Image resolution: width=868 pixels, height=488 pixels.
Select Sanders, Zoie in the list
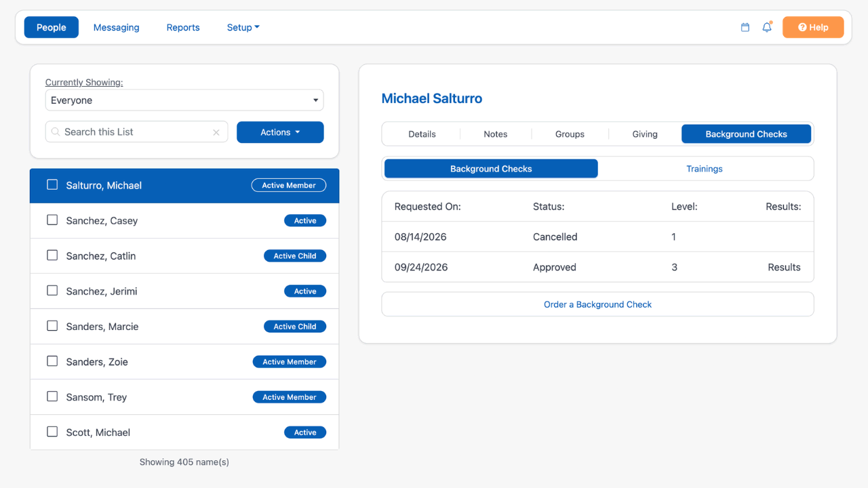[x=184, y=362]
